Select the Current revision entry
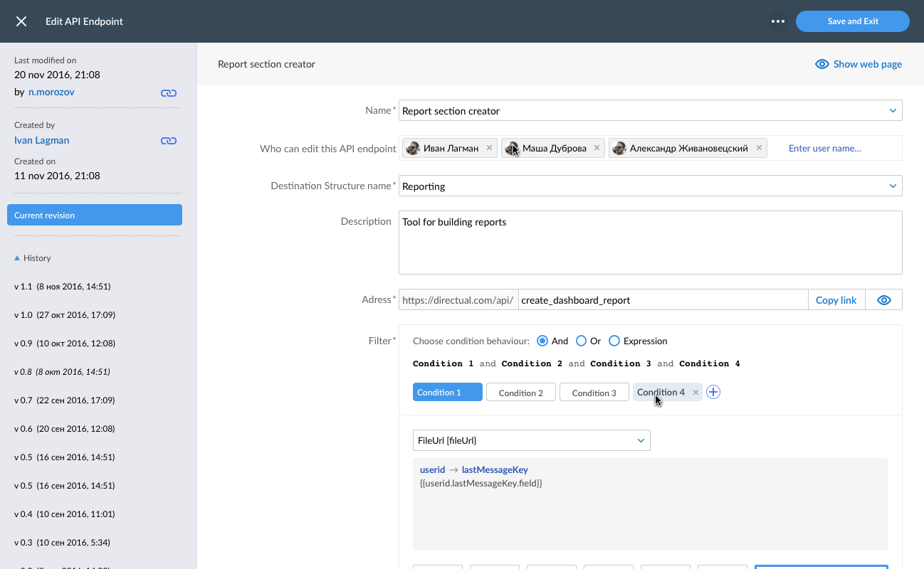 pyautogui.click(x=95, y=215)
